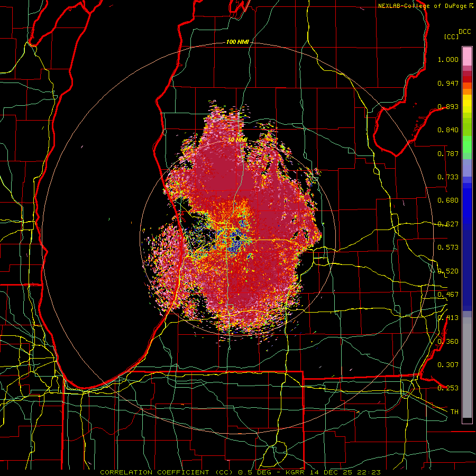Select the 0.840 legend value
This screenshot has height=476, width=476.
pos(448,130)
